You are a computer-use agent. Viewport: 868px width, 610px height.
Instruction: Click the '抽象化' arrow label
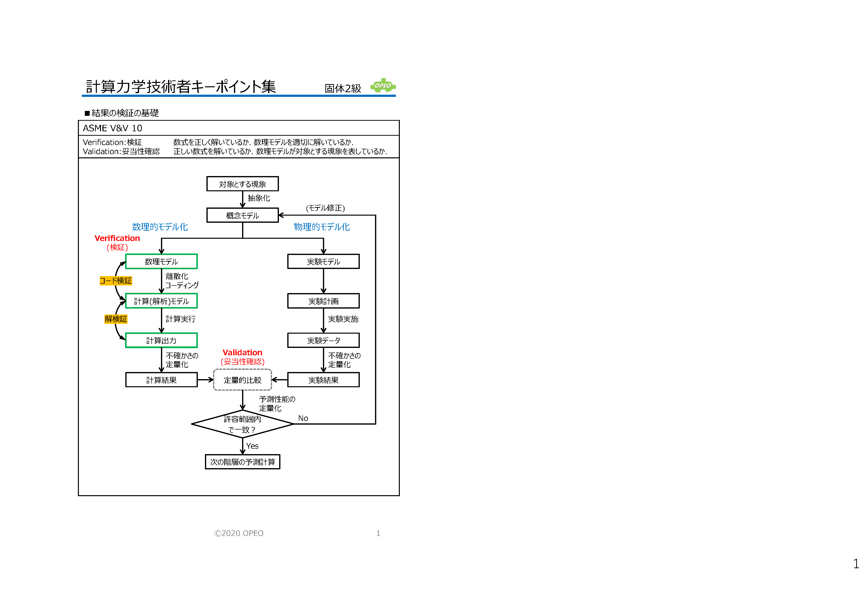click(x=259, y=198)
